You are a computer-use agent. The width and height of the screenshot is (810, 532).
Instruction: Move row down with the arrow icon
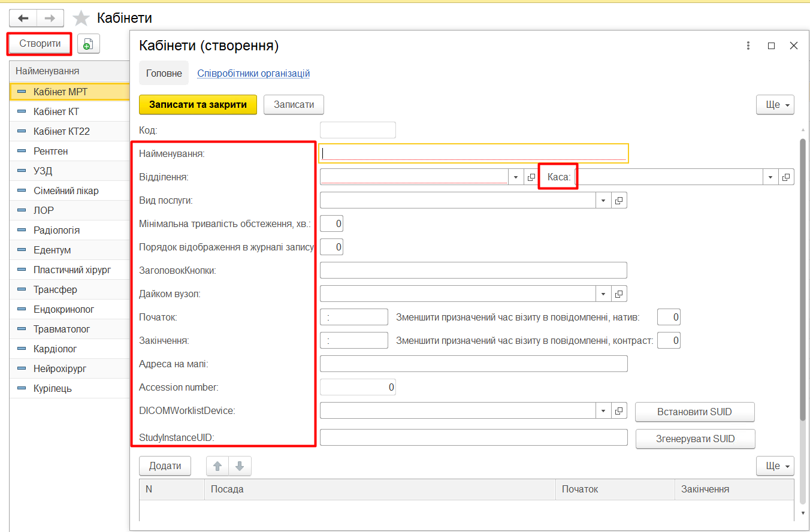point(240,466)
